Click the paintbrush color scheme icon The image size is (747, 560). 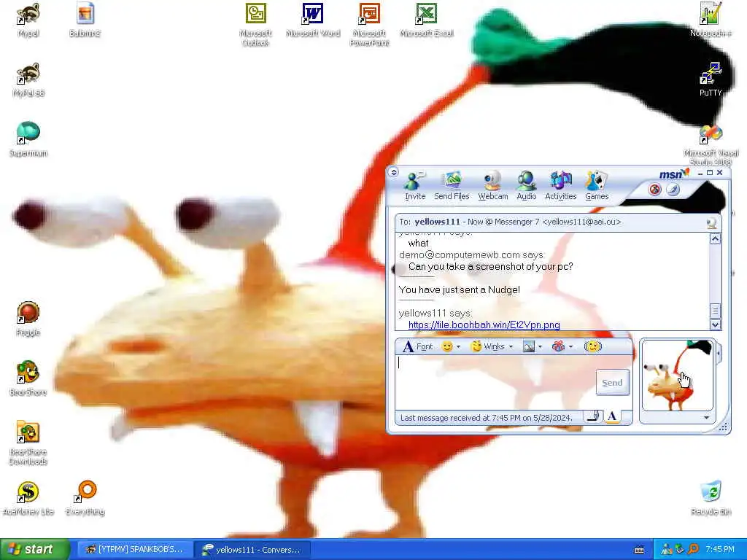click(673, 190)
